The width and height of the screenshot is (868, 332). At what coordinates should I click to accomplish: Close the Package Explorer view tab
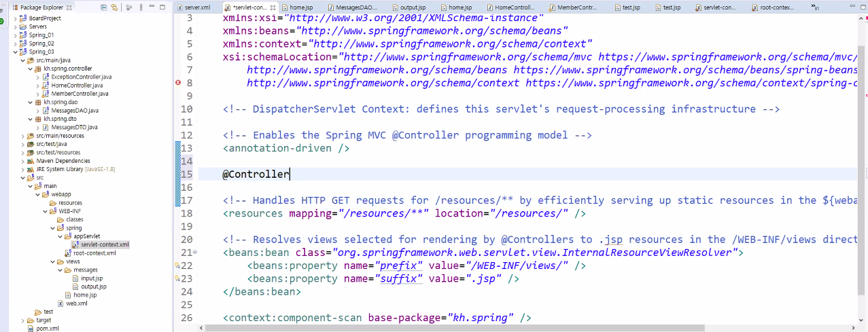(70, 7)
